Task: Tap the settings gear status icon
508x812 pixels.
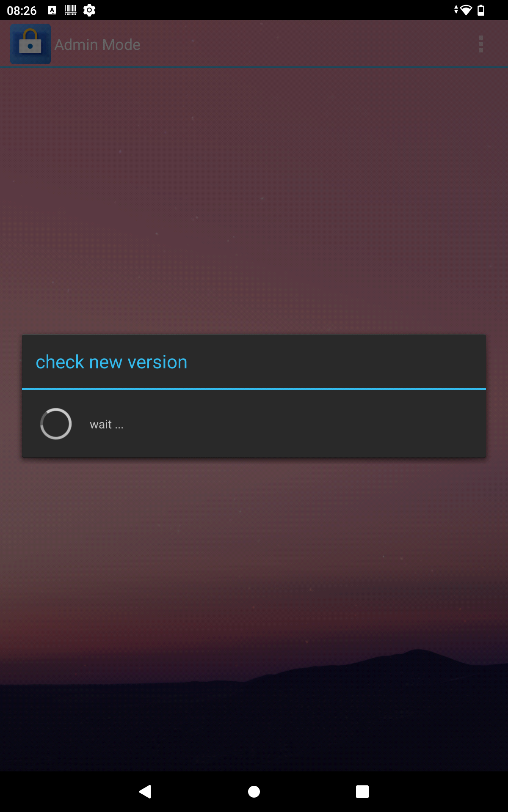Action: (89, 10)
